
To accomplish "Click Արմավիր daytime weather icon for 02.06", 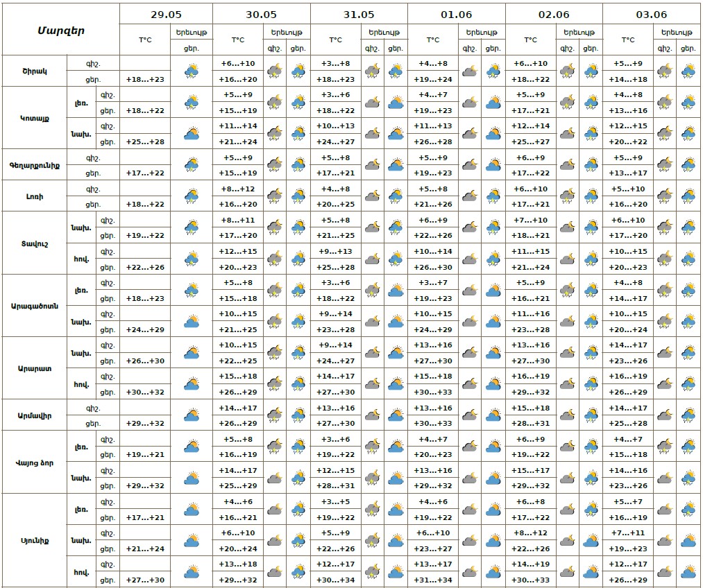I will 591,415.
